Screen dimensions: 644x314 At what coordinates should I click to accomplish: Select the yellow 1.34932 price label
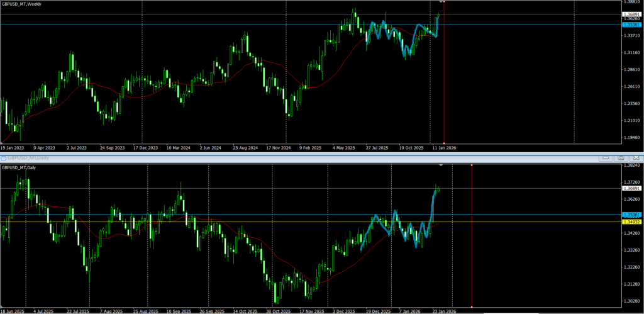(631, 222)
